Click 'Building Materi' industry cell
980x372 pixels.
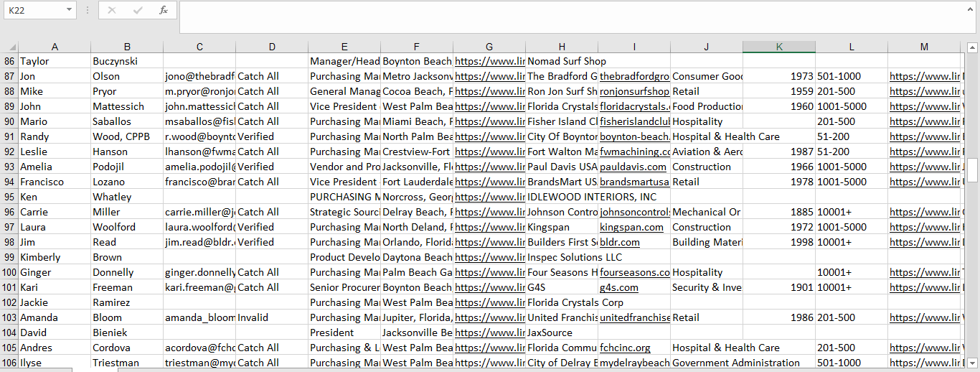pyautogui.click(x=707, y=242)
